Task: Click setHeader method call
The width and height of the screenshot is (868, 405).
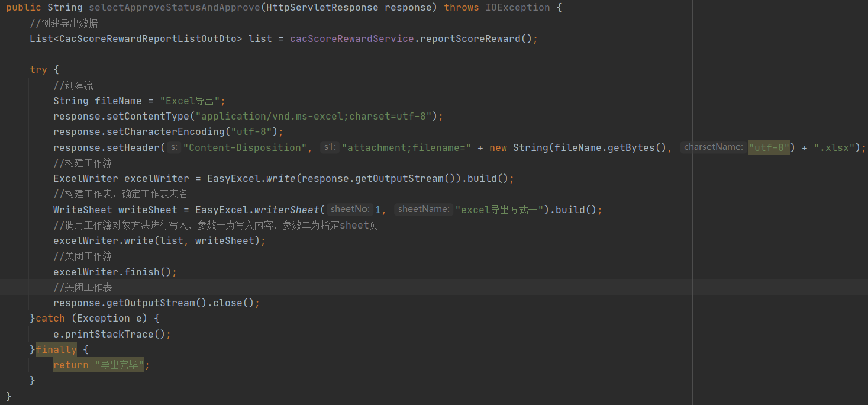Action: click(x=133, y=147)
